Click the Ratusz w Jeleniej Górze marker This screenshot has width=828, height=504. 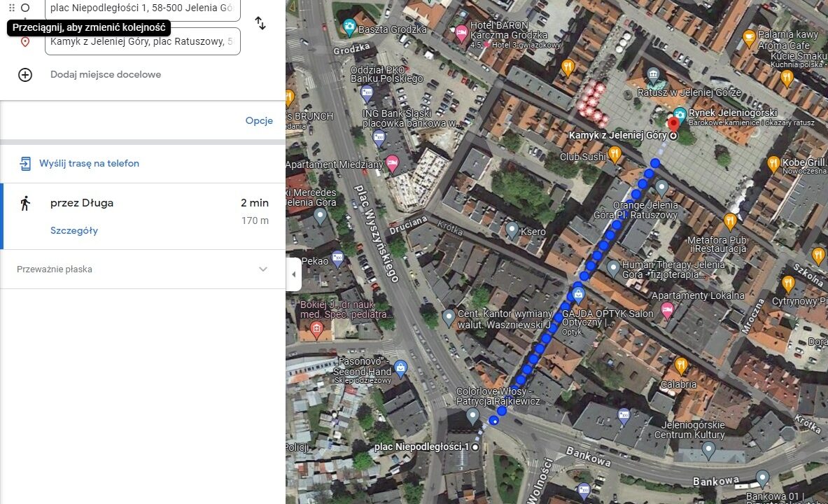tap(653, 75)
